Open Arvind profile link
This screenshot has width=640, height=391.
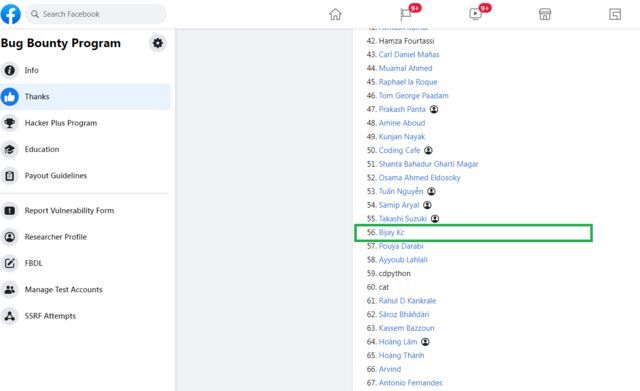click(390, 369)
